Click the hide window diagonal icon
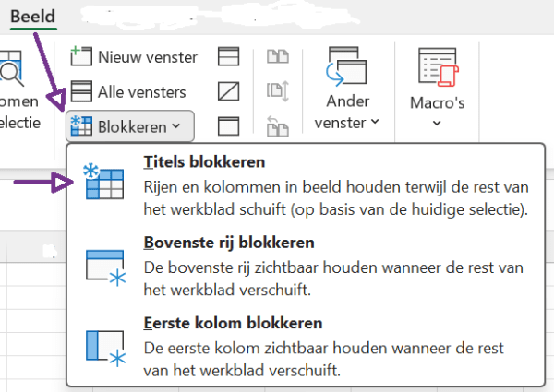This screenshot has height=392, width=554. (228, 91)
